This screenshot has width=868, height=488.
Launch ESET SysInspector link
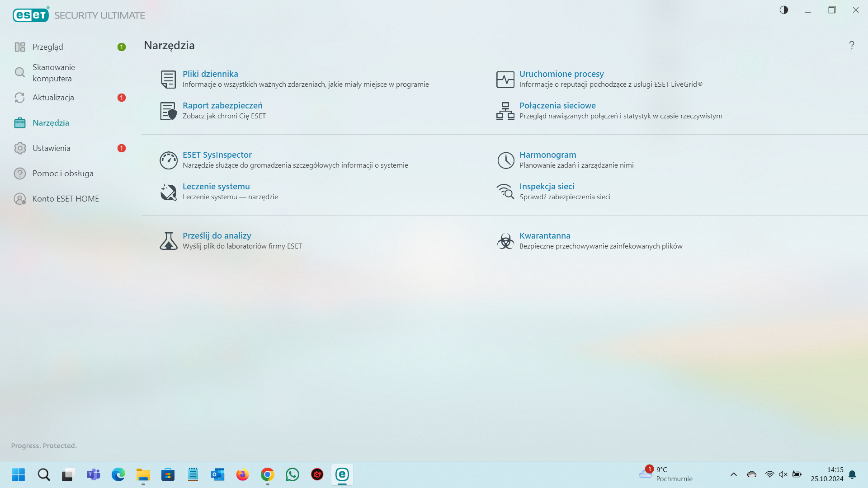217,155
